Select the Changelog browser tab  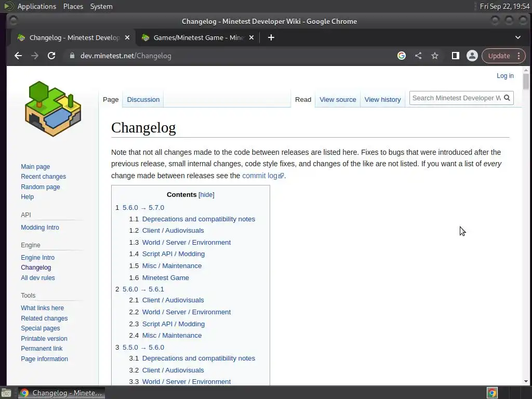pyautogui.click(x=73, y=37)
